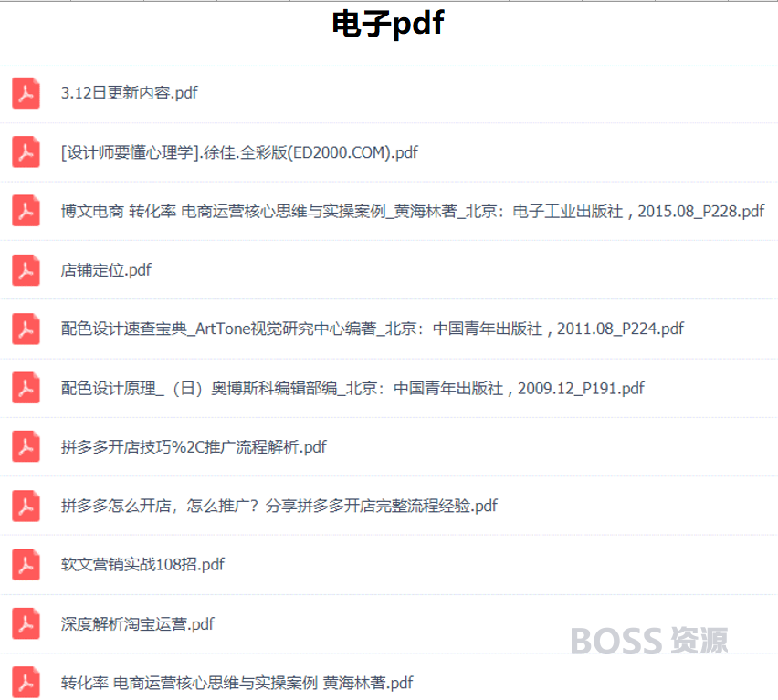The width and height of the screenshot is (778, 700).
Task: Select the file ending 2011.08_P224.pdf
Action: [373, 329]
